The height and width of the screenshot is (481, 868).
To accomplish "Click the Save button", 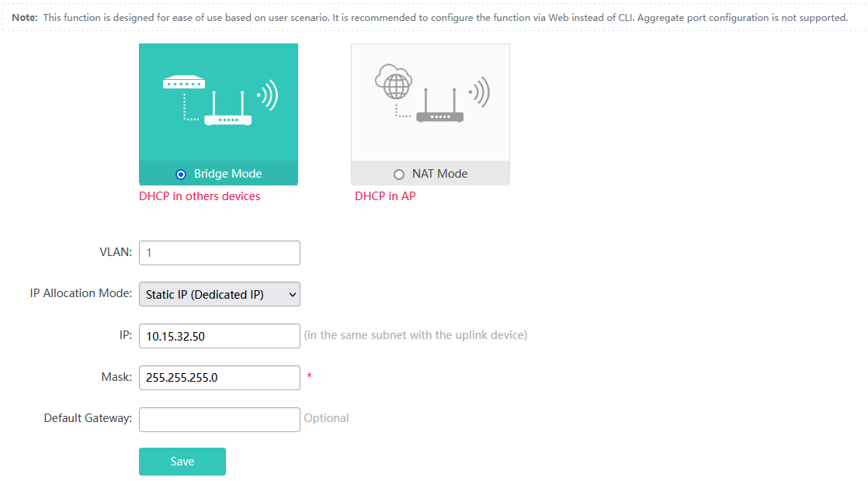I will (x=182, y=462).
